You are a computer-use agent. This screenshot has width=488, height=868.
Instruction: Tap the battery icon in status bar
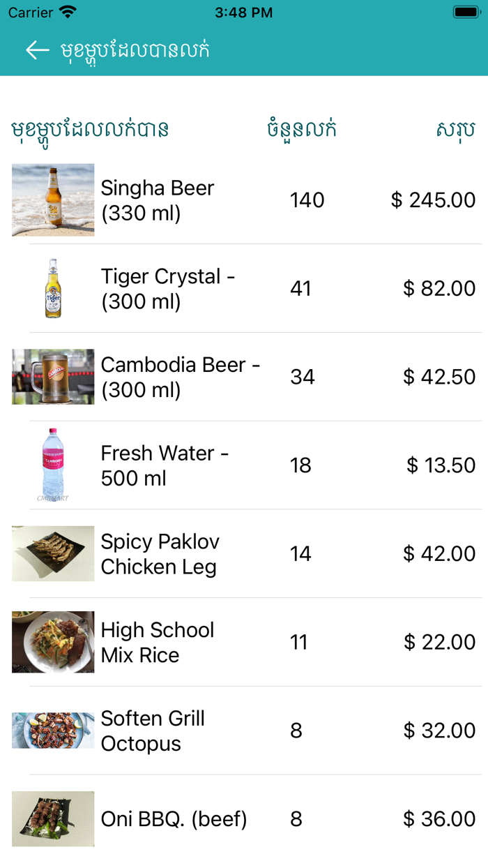point(465,13)
